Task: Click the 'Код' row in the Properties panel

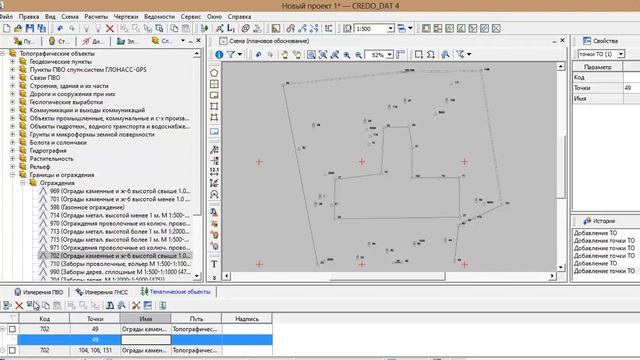Action: (606, 77)
